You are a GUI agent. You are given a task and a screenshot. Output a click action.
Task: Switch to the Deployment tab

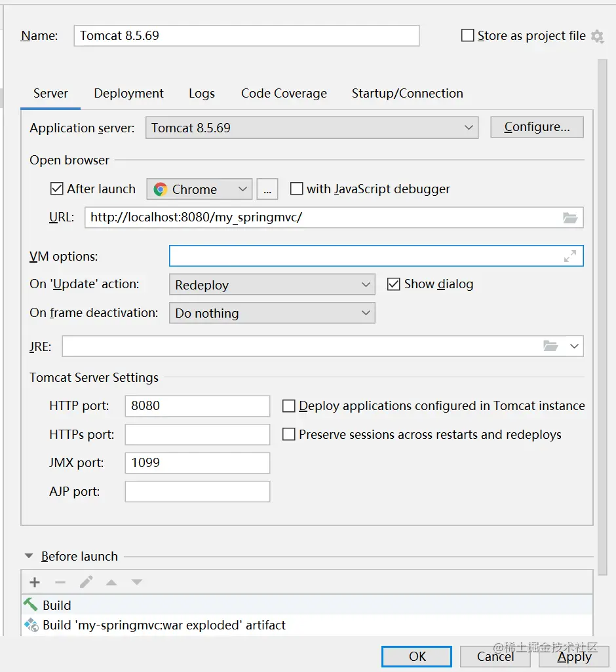pyautogui.click(x=128, y=94)
